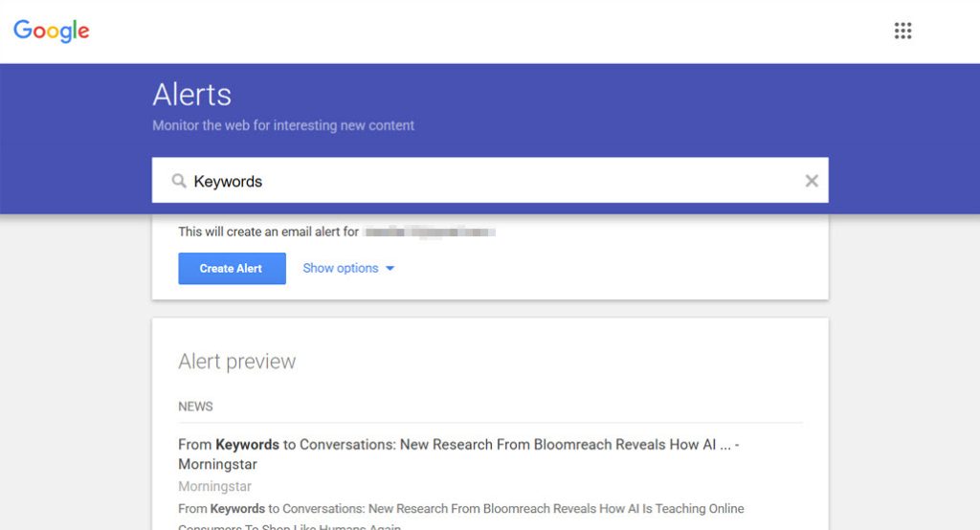This screenshot has width=980, height=530.
Task: Click 'This will create an email alert for' text
Action: [268, 232]
